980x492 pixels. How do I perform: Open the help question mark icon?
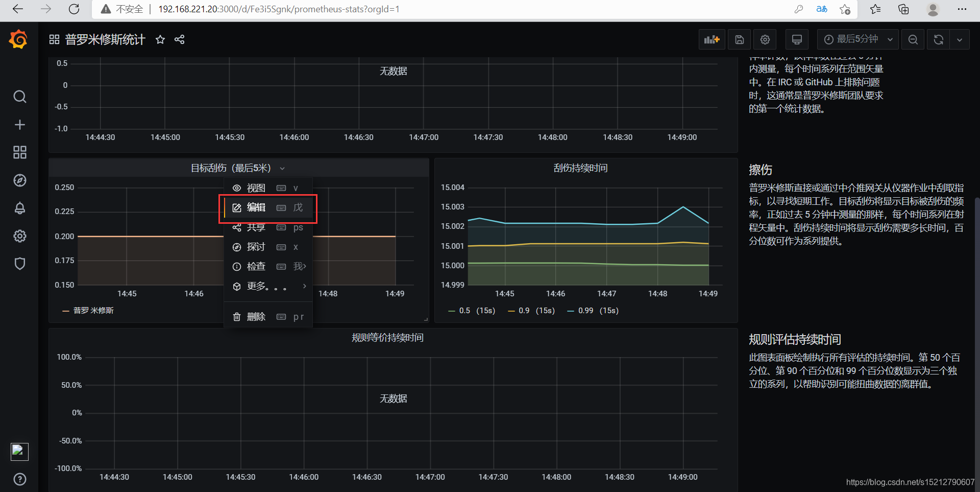pos(19,479)
